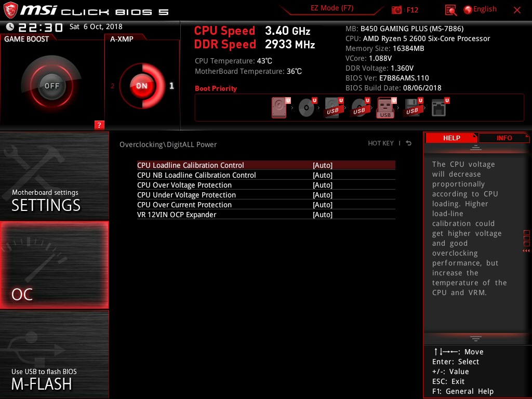Open CPU Under Voltage Protection value
532x399 pixels.
(x=323, y=195)
